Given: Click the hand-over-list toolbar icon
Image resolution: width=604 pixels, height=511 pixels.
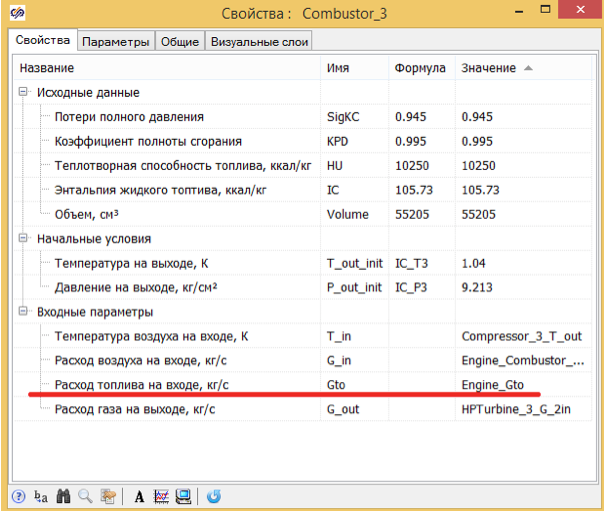Looking at the screenshot, I should (x=108, y=496).
